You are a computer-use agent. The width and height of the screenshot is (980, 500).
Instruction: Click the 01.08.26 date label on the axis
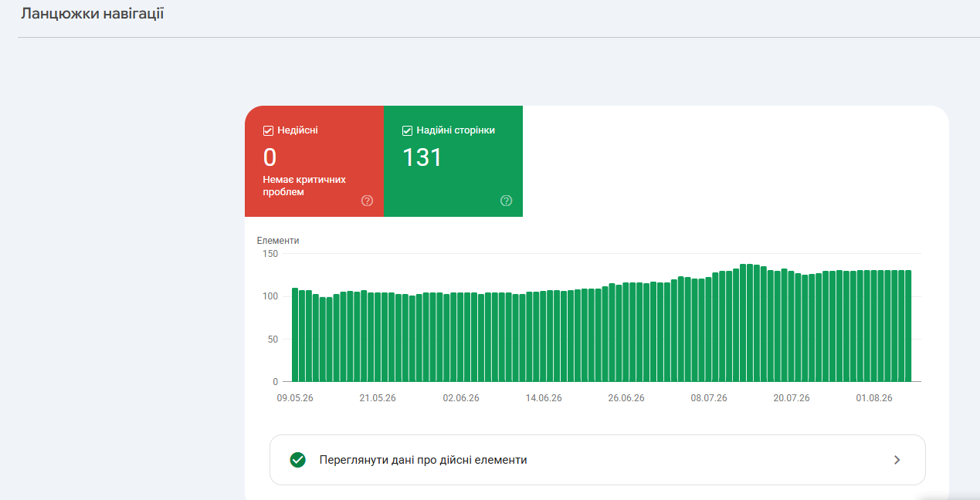point(874,398)
